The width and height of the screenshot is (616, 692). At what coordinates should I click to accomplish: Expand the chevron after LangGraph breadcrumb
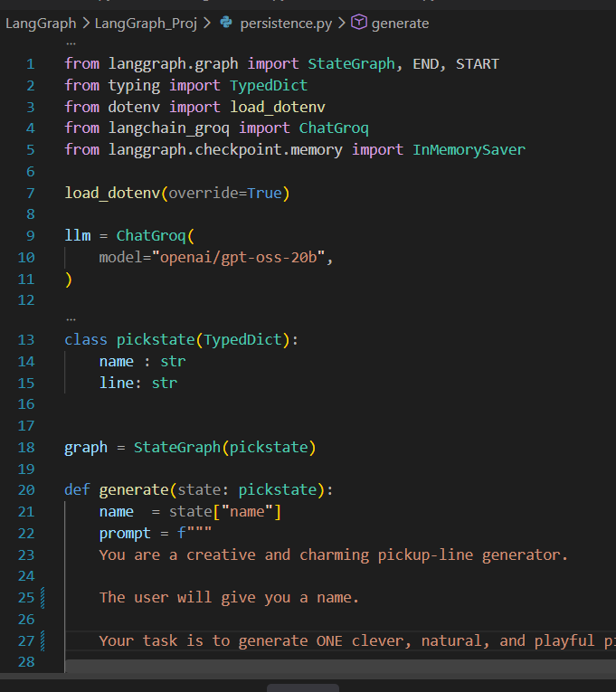[x=86, y=23]
